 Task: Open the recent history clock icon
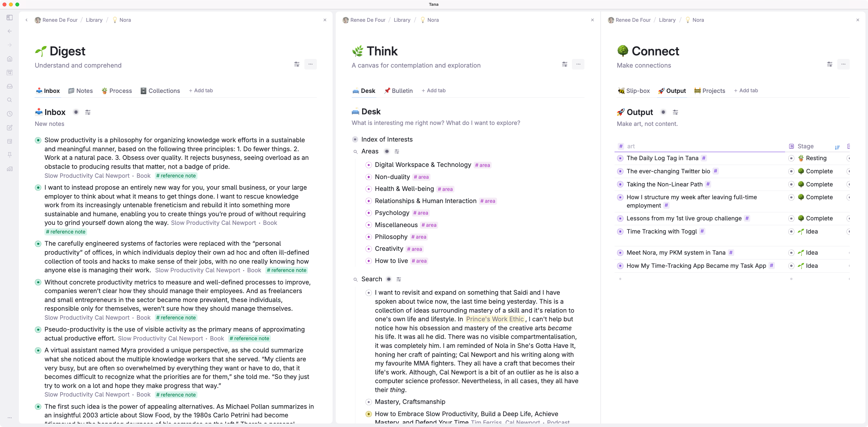pyautogui.click(x=9, y=114)
